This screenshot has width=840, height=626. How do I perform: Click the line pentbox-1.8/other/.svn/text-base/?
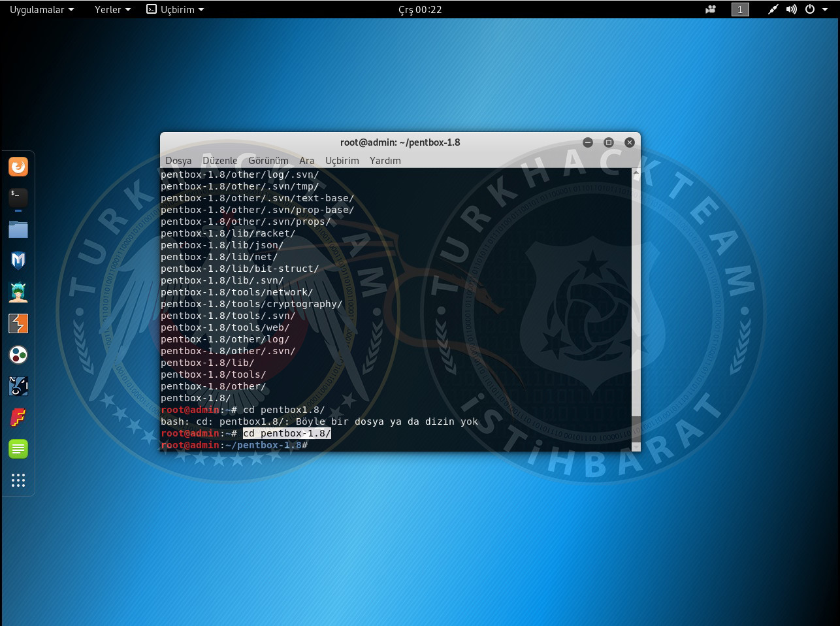257,198
